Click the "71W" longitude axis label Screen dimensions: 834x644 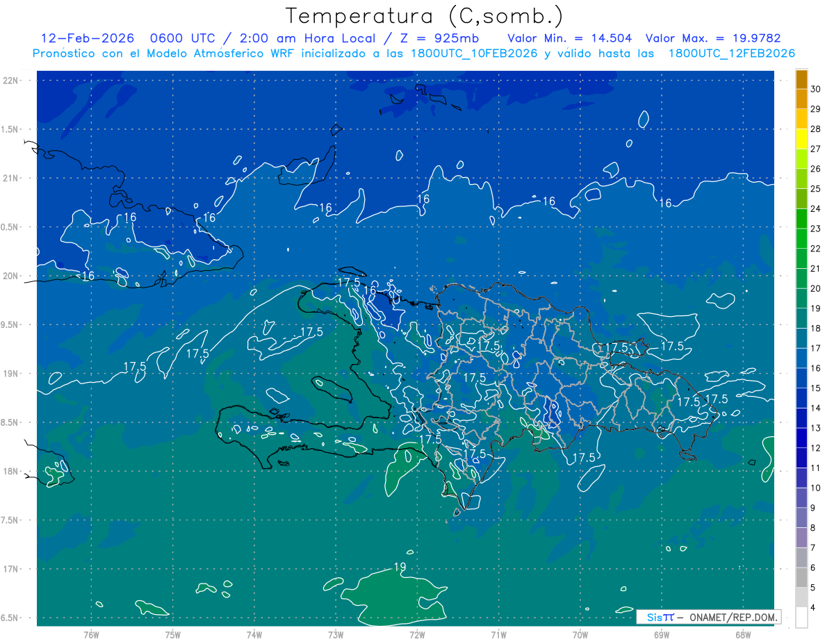pos(498,635)
